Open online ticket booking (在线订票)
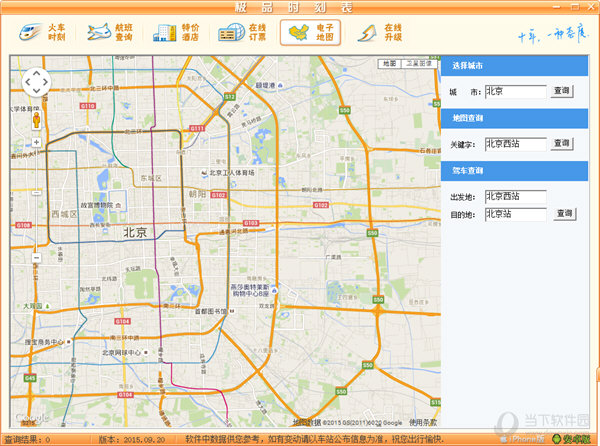Screen dimensions: 600x446 [243, 32]
